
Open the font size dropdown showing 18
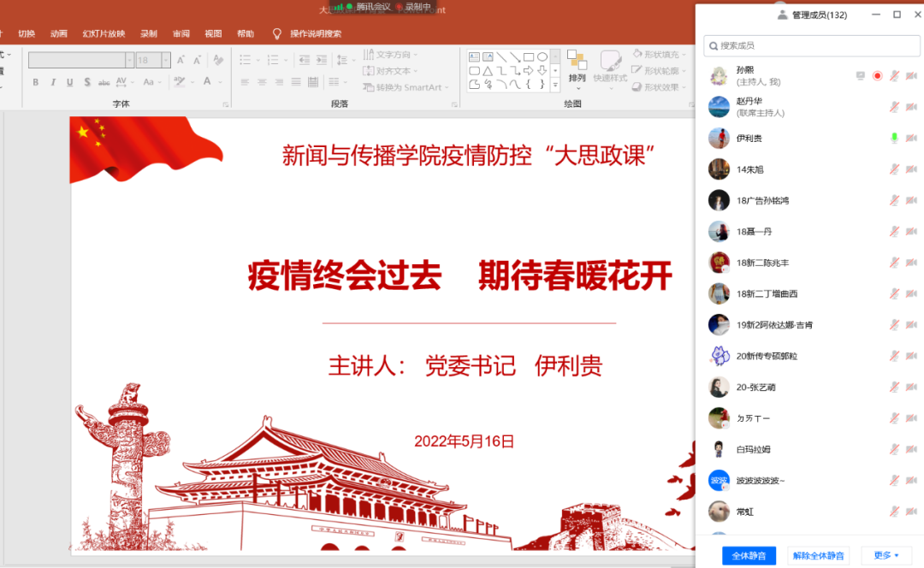[x=166, y=60]
